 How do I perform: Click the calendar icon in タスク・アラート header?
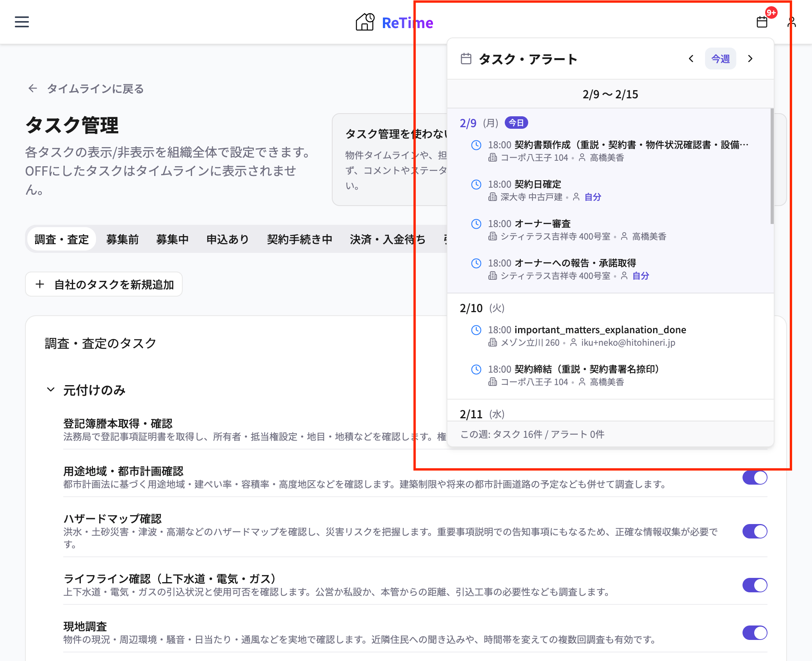click(x=466, y=59)
